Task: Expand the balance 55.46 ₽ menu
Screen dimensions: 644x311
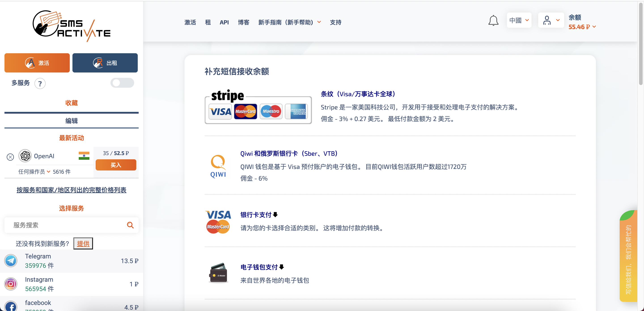Action: click(x=582, y=27)
